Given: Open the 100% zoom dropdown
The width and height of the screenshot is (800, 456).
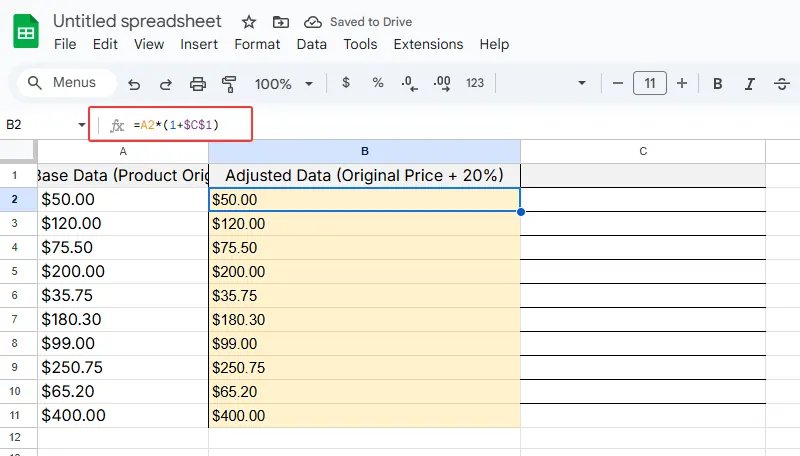Looking at the screenshot, I should click(x=283, y=84).
